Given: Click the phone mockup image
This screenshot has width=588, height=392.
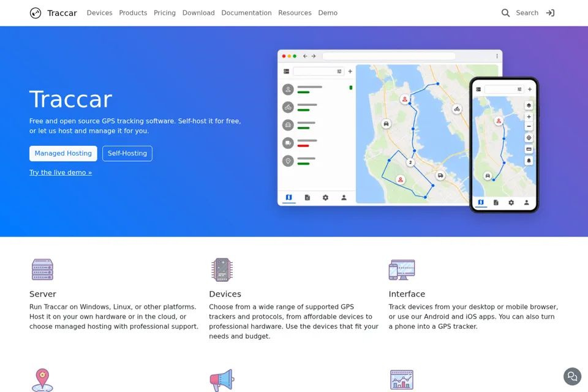Looking at the screenshot, I should click(504, 145).
